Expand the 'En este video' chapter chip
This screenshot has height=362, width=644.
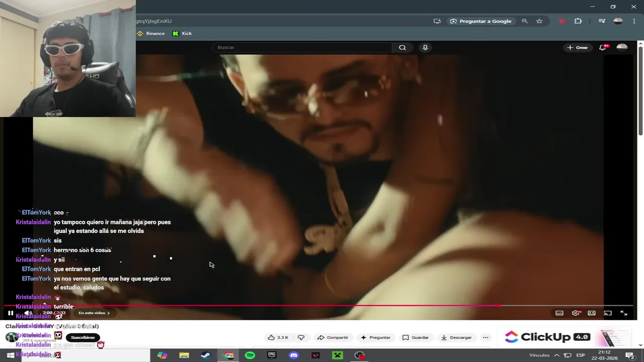94,313
